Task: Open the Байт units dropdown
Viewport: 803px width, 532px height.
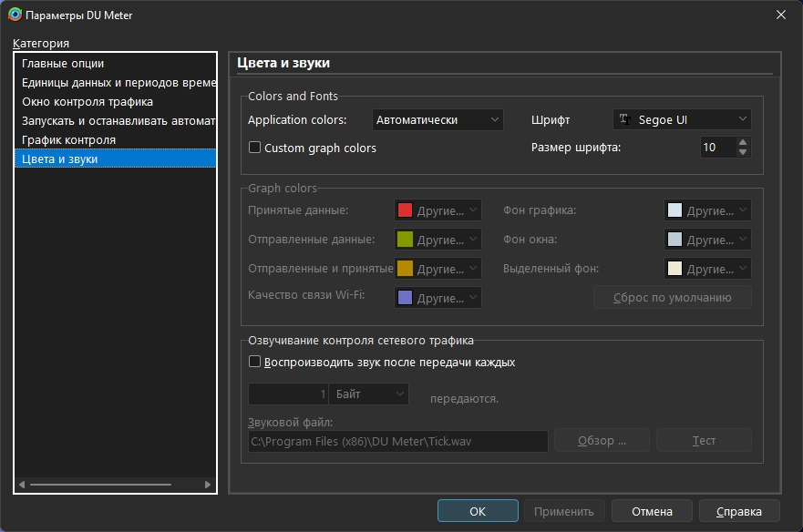Action: pos(369,394)
